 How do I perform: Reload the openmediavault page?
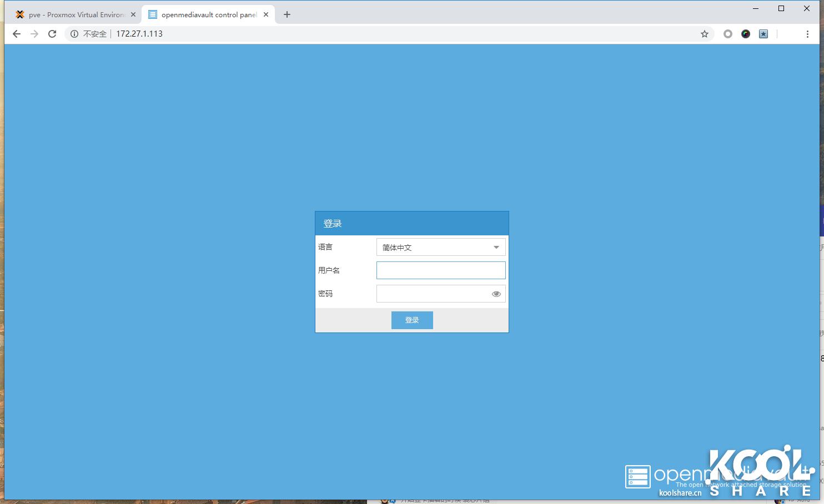tap(52, 34)
